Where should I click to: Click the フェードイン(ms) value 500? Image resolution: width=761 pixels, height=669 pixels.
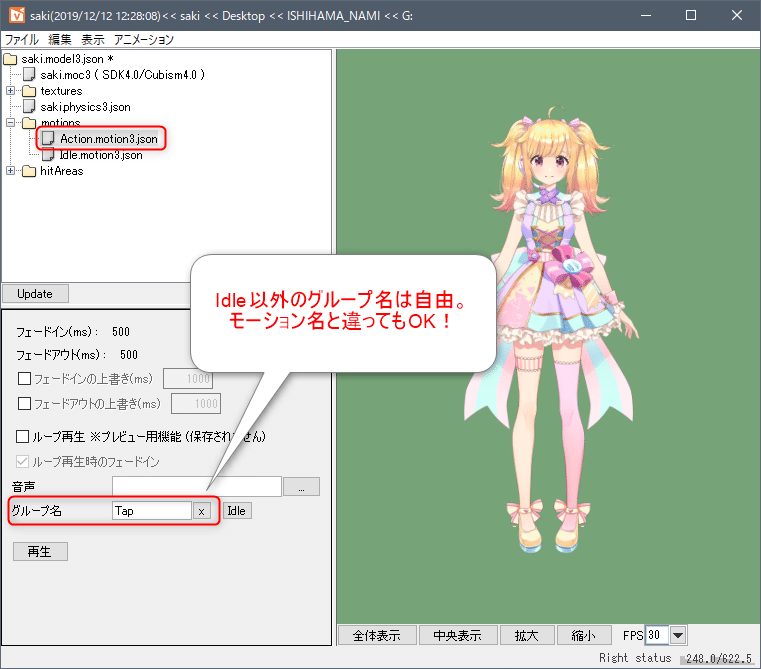(x=121, y=332)
